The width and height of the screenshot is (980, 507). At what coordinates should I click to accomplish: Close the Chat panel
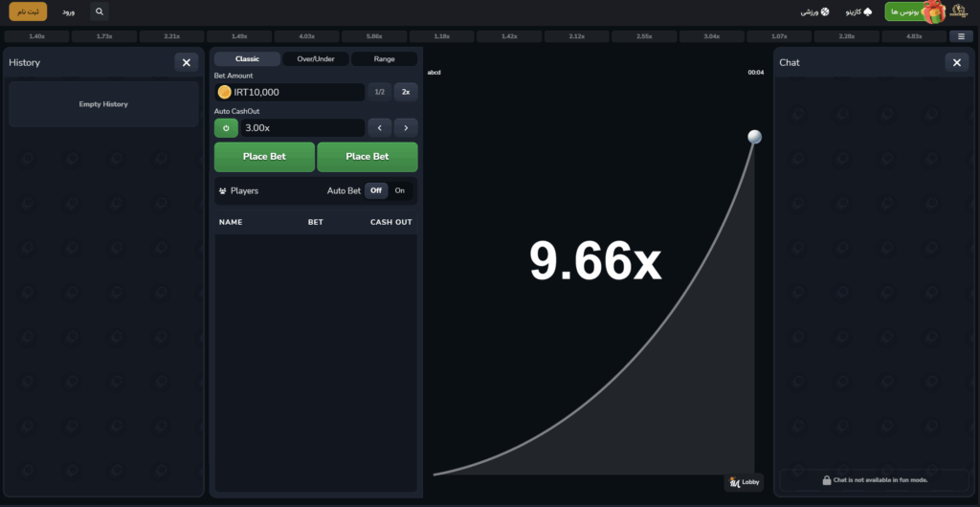[x=956, y=62]
